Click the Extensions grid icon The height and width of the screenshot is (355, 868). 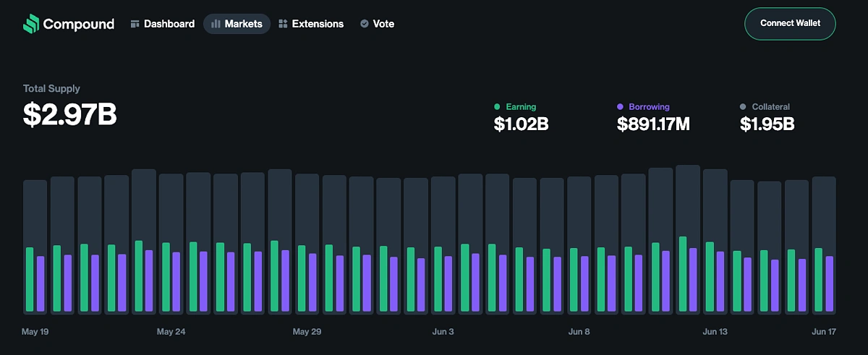pos(283,24)
